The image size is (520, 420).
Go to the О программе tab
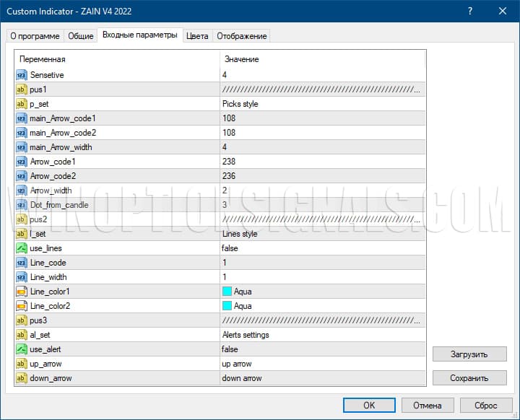pyautogui.click(x=34, y=36)
